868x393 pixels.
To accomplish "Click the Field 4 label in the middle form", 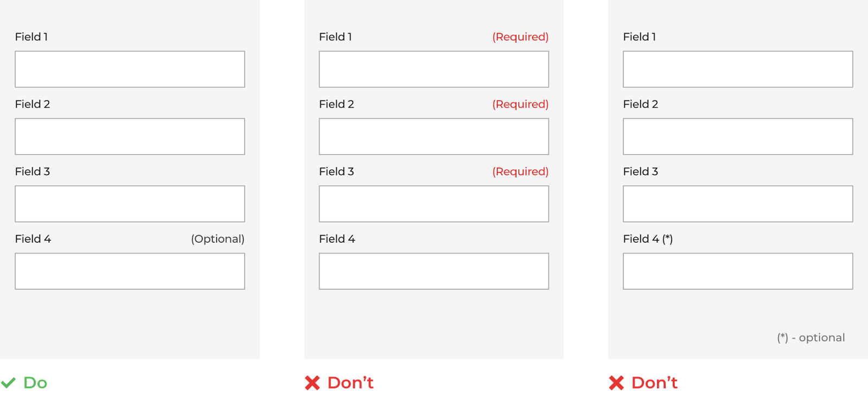I will 336,239.
